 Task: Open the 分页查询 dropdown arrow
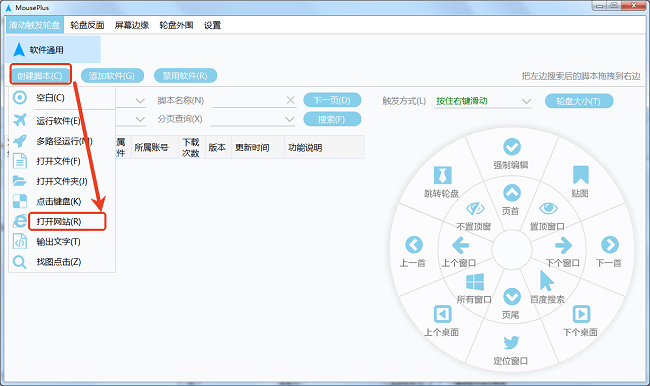tap(289, 119)
